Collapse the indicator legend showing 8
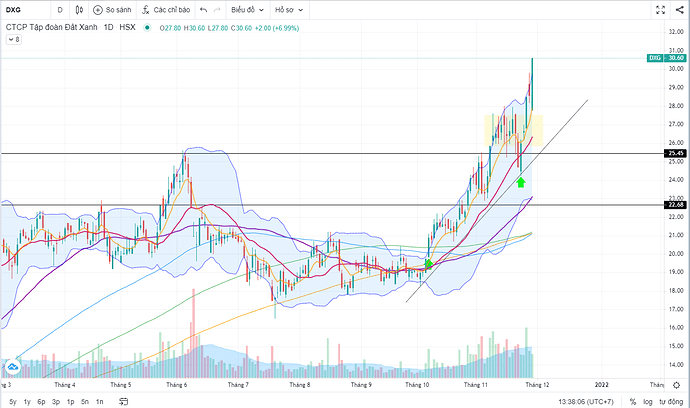The image size is (690, 408). point(14,40)
